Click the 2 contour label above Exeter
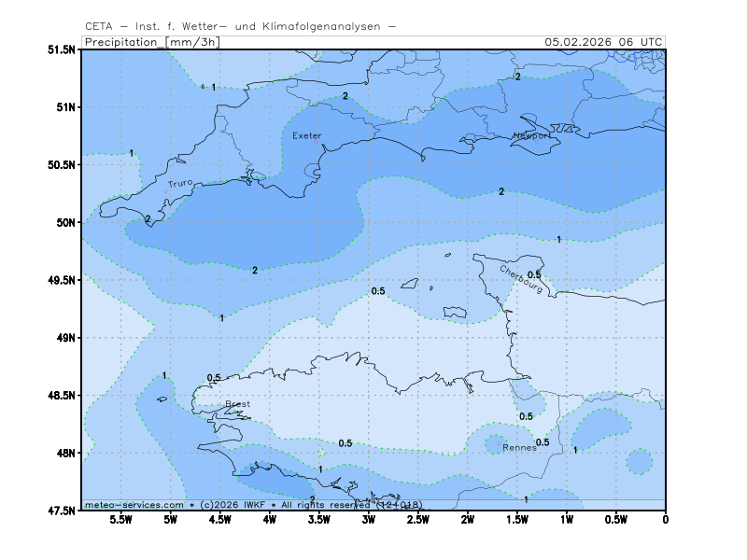 (x=345, y=96)
